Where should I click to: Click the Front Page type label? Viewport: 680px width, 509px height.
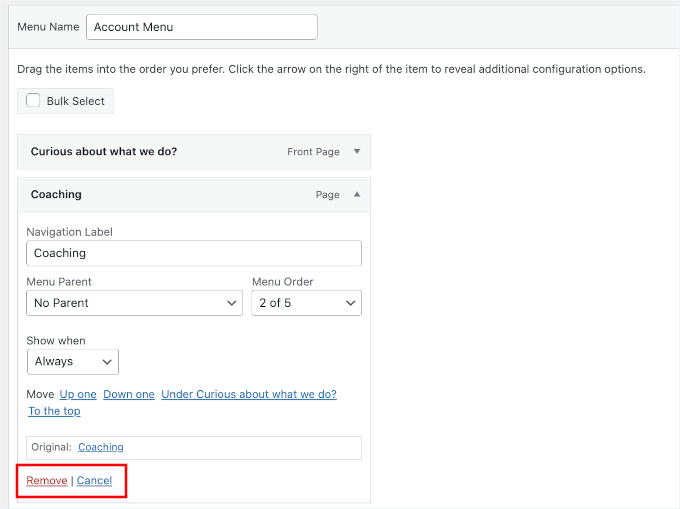click(313, 152)
